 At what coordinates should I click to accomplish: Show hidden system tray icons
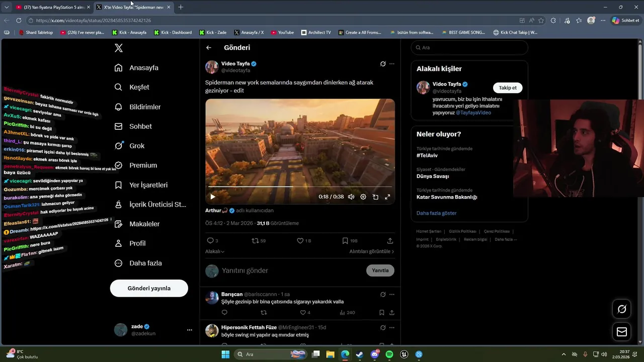(x=563, y=354)
